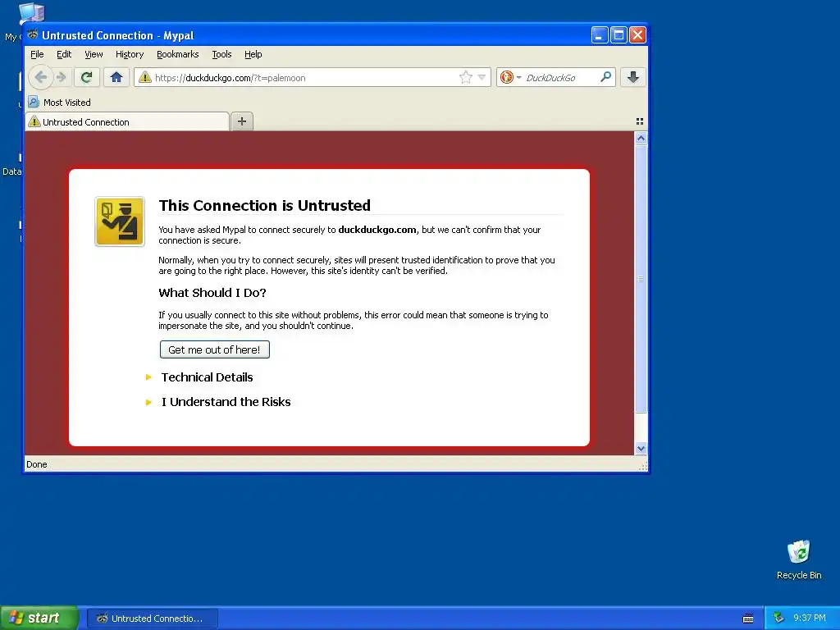Screen dimensions: 840x630
Task: Click the Forward arrow navigation button
Action: pyautogui.click(x=61, y=78)
